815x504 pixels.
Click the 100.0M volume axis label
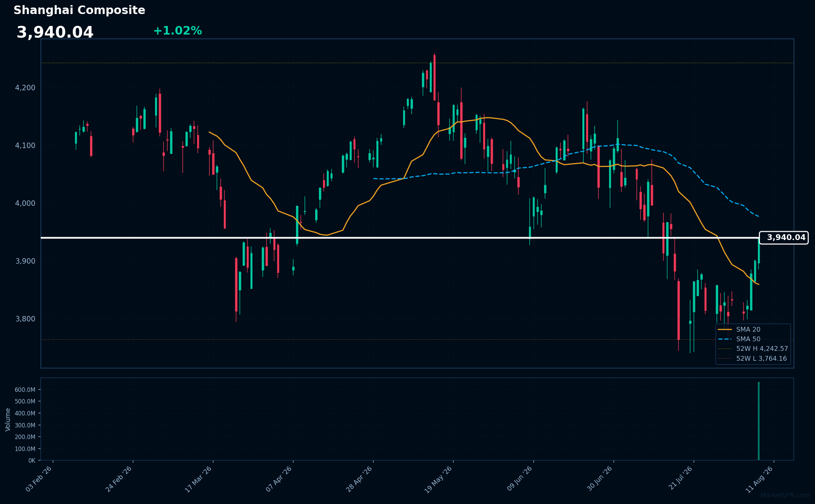[25, 449]
